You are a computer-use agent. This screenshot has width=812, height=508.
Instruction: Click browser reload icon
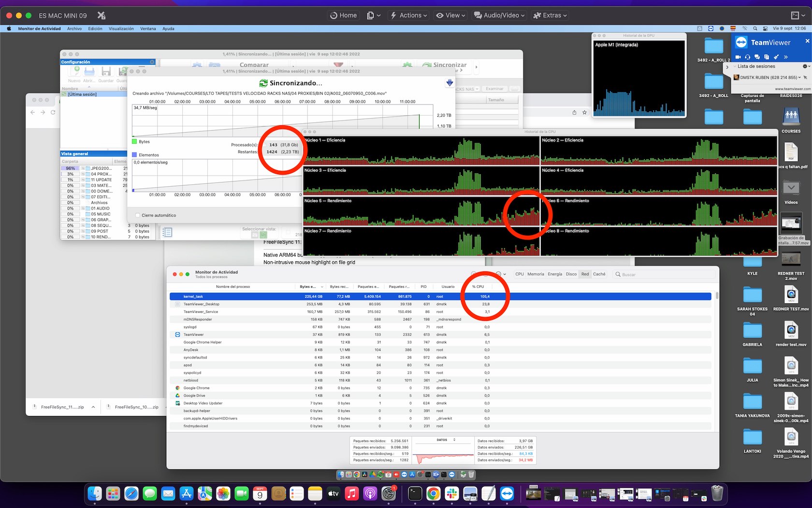(x=53, y=112)
